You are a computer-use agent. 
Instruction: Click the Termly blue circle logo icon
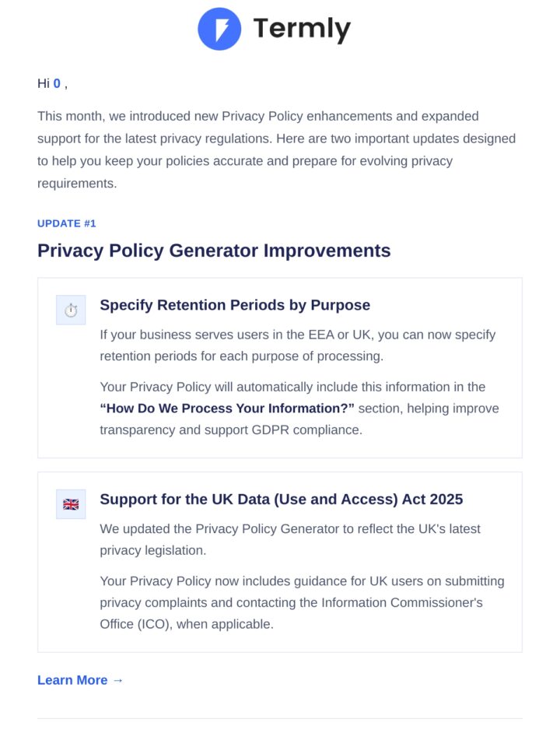(x=219, y=29)
